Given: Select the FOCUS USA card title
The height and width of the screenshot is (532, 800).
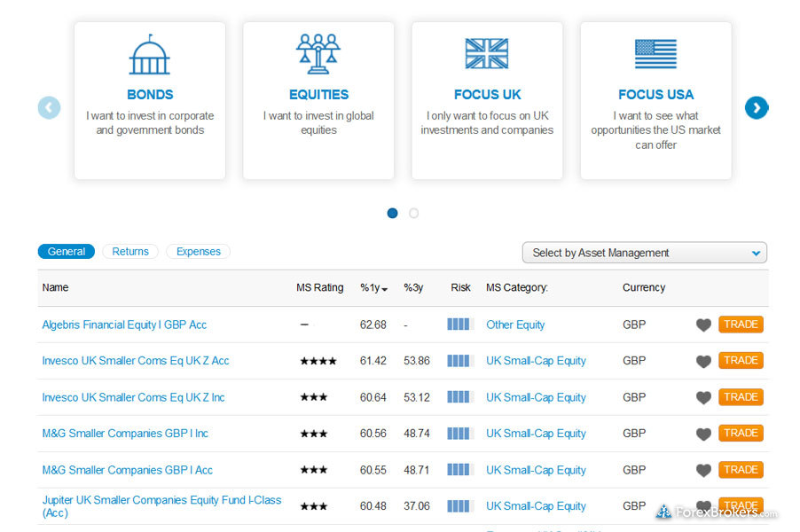Looking at the screenshot, I should (x=655, y=95).
